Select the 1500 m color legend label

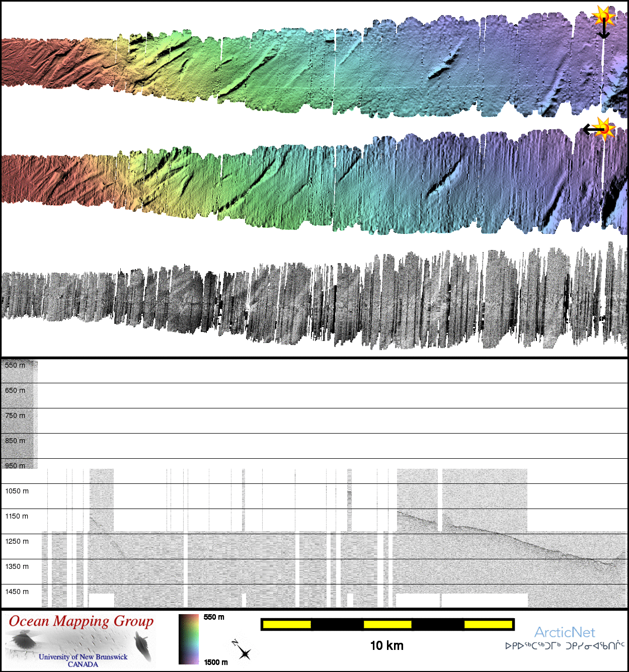(215, 662)
